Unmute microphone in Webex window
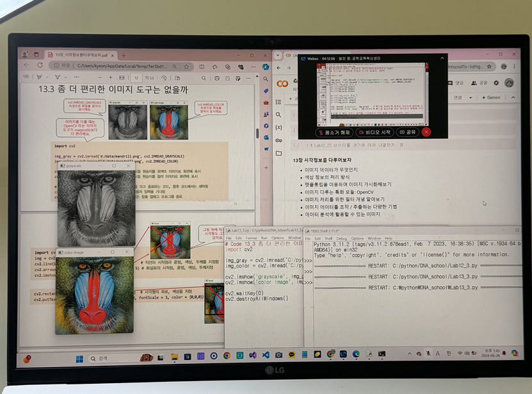This screenshot has height=394, width=532. click(x=334, y=132)
